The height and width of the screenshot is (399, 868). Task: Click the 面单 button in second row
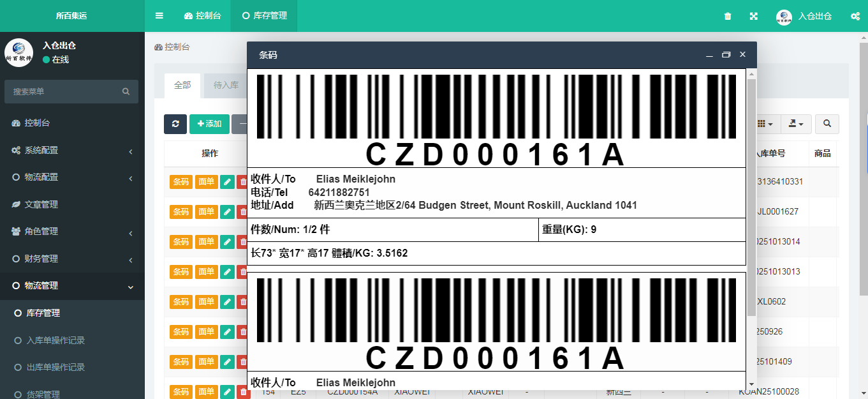click(x=206, y=211)
